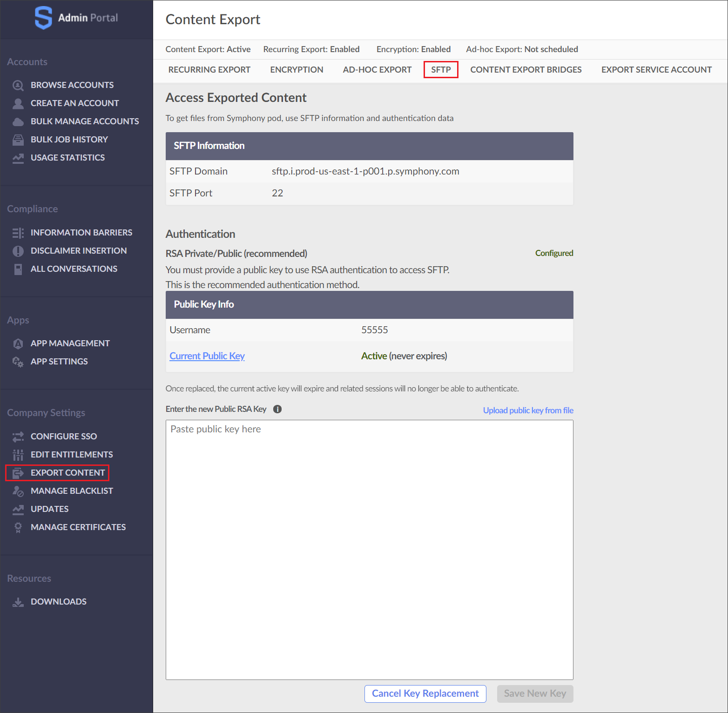Image resolution: width=728 pixels, height=713 pixels.
Task: Open Create an Account page
Action: point(75,103)
